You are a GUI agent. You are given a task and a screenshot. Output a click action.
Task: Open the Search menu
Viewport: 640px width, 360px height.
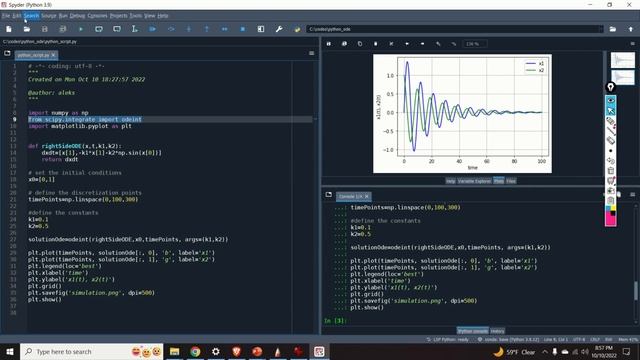[31, 16]
